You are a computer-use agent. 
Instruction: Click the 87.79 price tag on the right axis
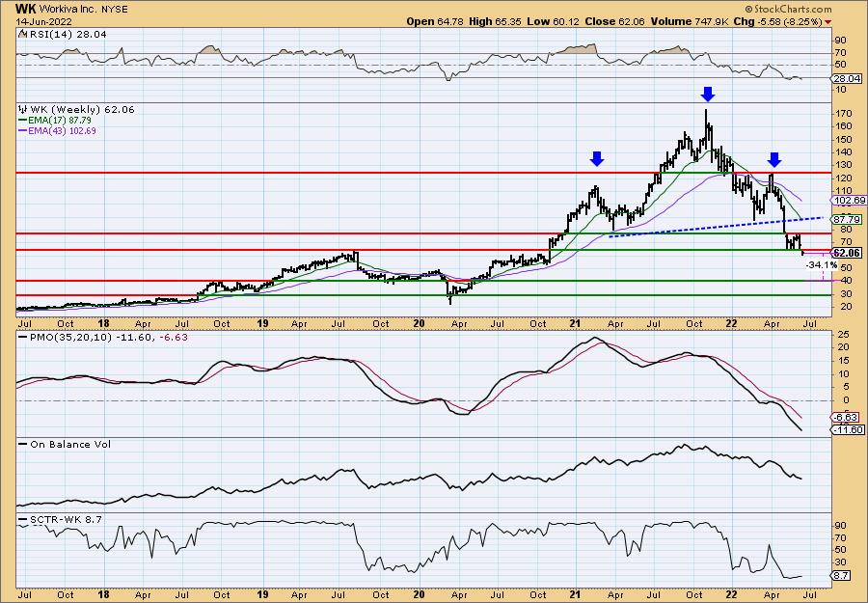point(847,219)
